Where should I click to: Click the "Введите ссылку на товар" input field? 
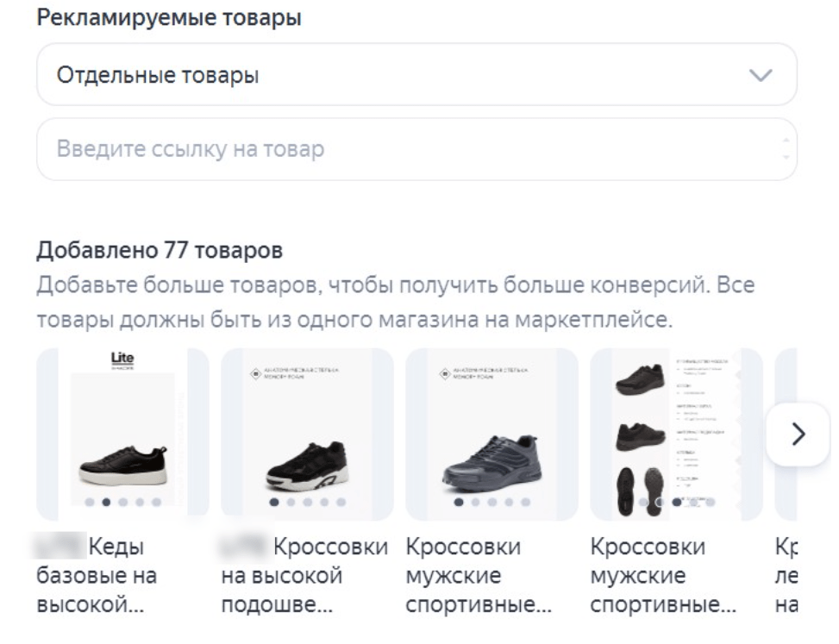click(405, 149)
